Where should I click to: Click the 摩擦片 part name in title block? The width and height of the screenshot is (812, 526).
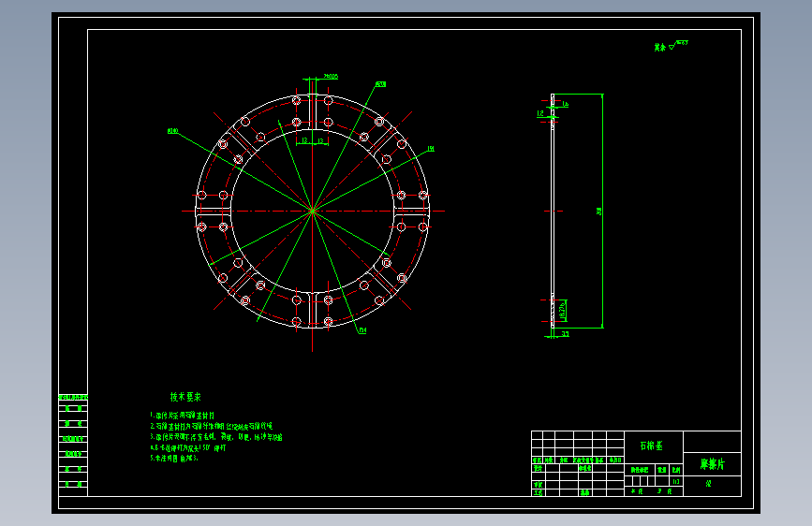pos(712,463)
